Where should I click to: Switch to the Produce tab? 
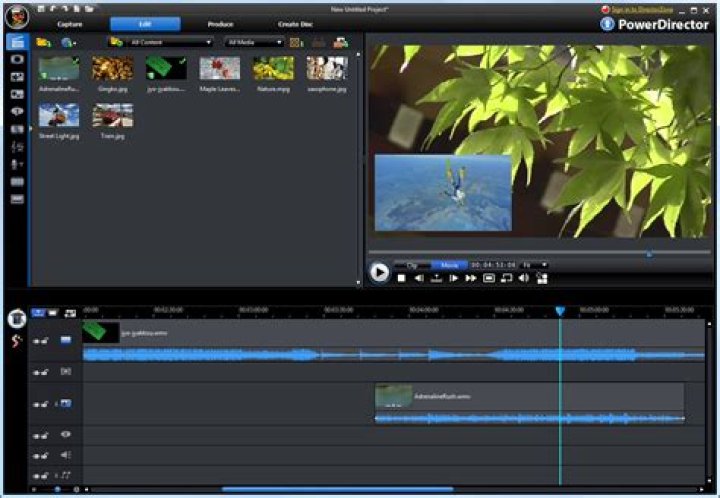pos(220,24)
